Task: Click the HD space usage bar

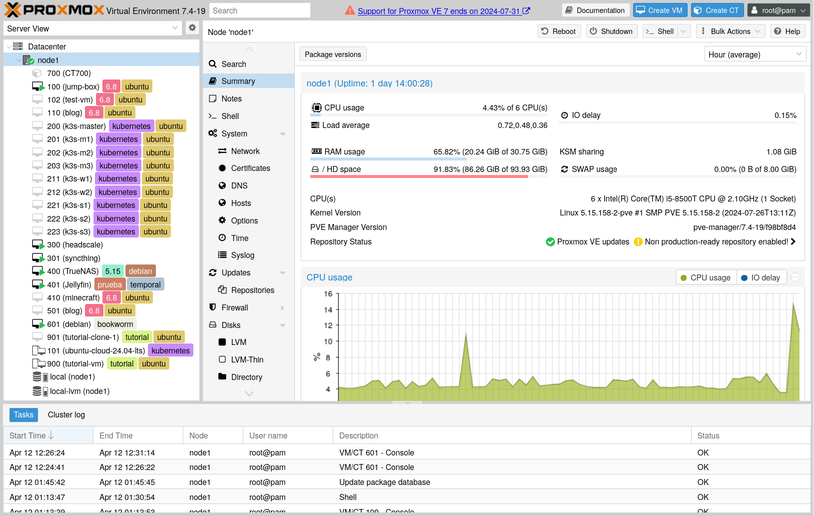Action: click(x=428, y=176)
